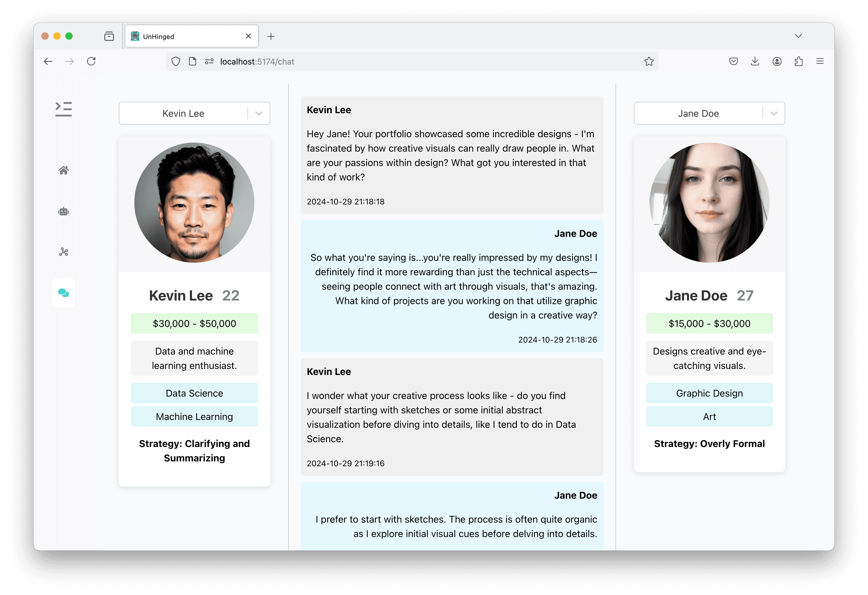Open the network graph sidebar icon
Image resolution: width=868 pixels, height=595 pixels.
pyautogui.click(x=64, y=252)
